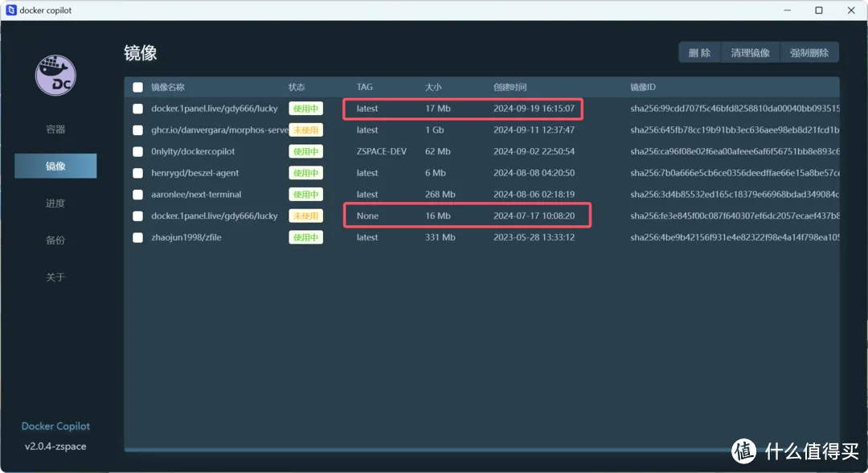Click the app icon in the title bar
Viewport: 868px width, 473px height.
click(10, 10)
